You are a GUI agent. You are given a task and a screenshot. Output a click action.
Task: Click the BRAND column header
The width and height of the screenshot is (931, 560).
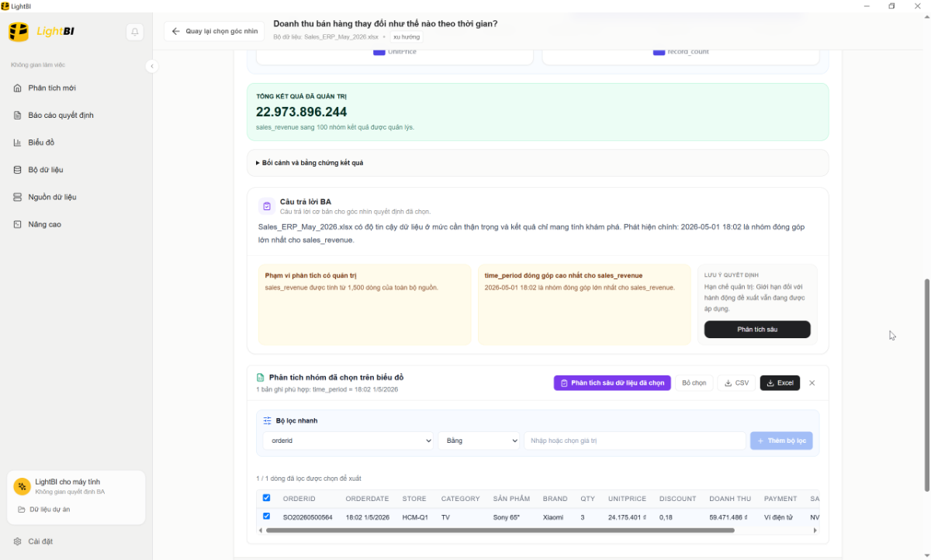[555, 499]
